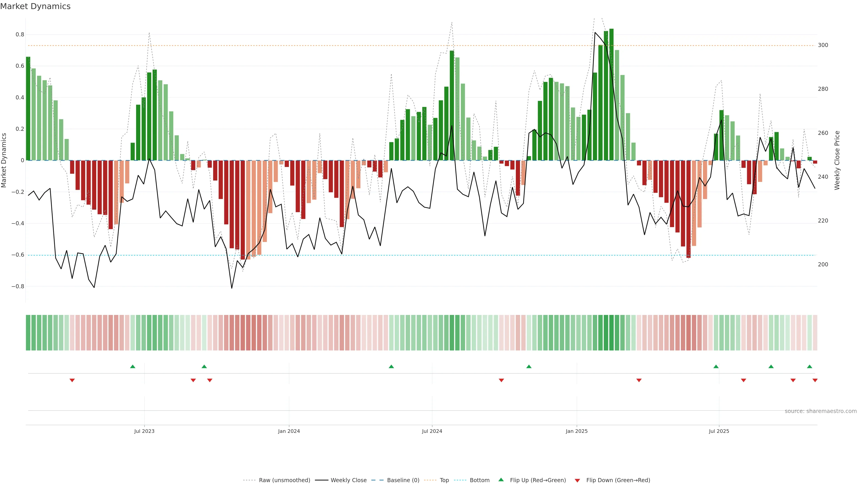Click the source: sharemaestro.com text
This screenshot has width=868, height=488.
pyautogui.click(x=821, y=411)
